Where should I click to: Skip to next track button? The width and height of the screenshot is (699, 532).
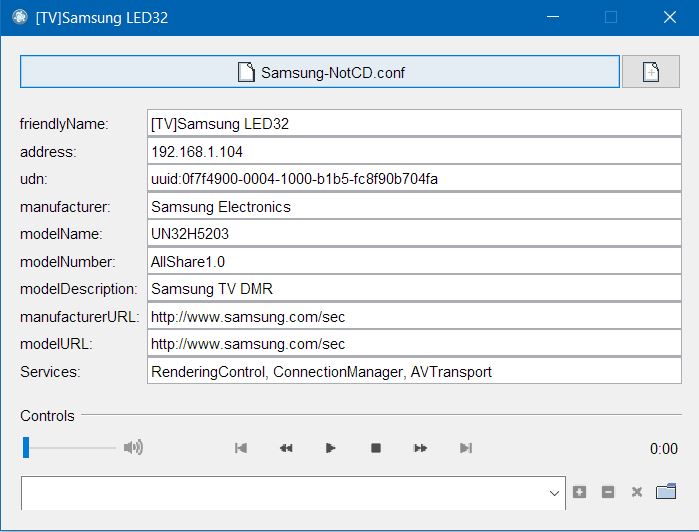pyautogui.click(x=466, y=448)
